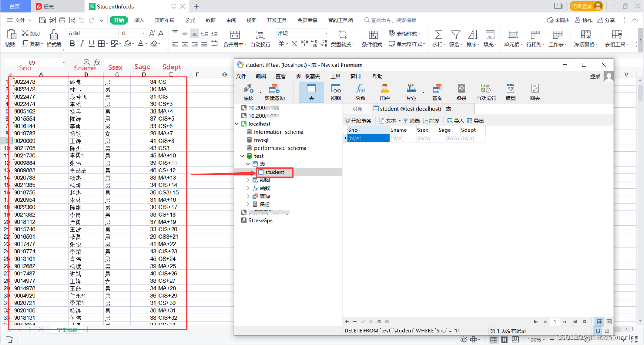Open the 筛选 filter tool in the WPS ribbon

tap(456, 38)
